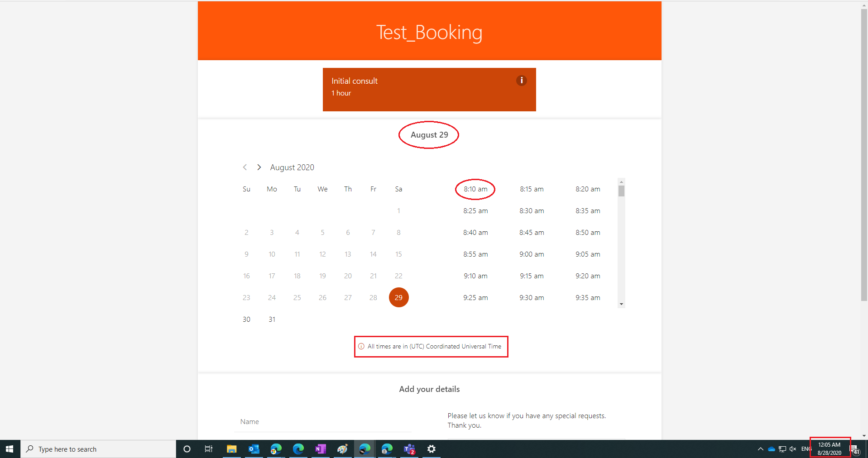
Task: Choose the 9:00 am time slot
Action: 532,254
